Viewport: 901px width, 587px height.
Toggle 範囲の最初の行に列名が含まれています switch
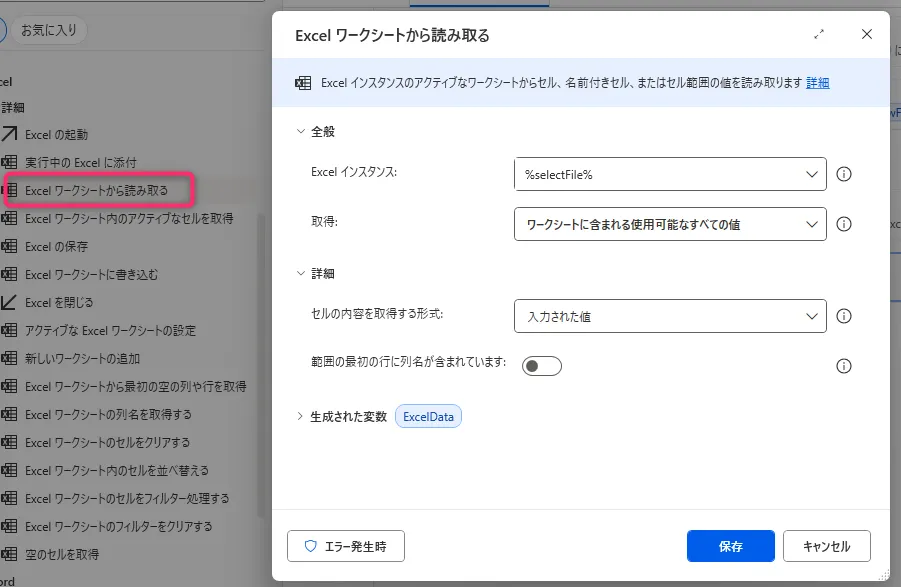coord(542,366)
